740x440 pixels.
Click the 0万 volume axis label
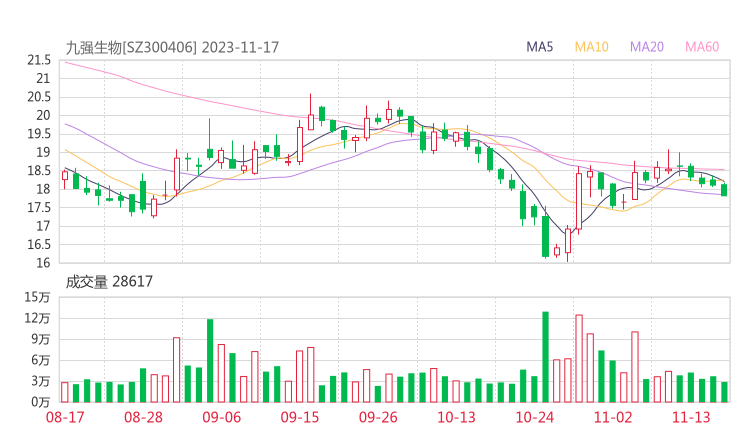pyautogui.click(x=41, y=402)
